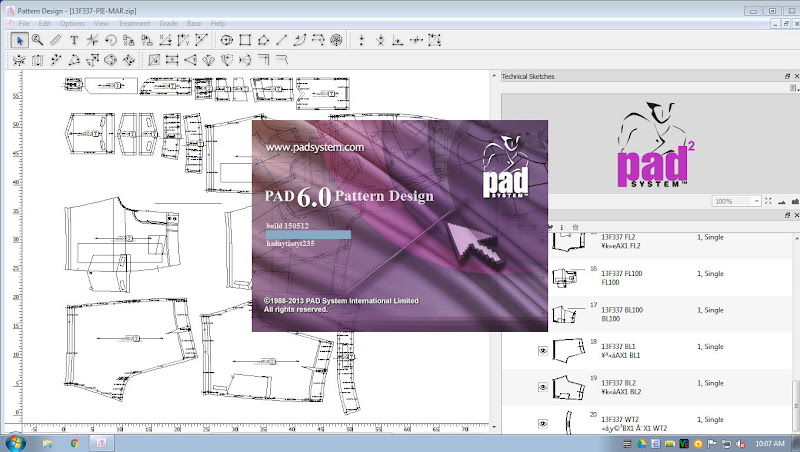Open the Grade menu
The image size is (800, 452).
pyautogui.click(x=168, y=23)
